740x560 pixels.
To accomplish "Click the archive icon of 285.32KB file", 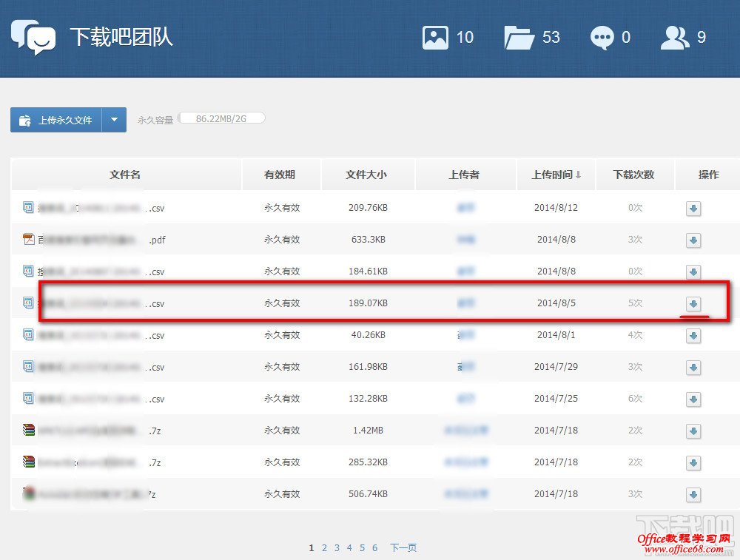I will pyautogui.click(x=29, y=462).
